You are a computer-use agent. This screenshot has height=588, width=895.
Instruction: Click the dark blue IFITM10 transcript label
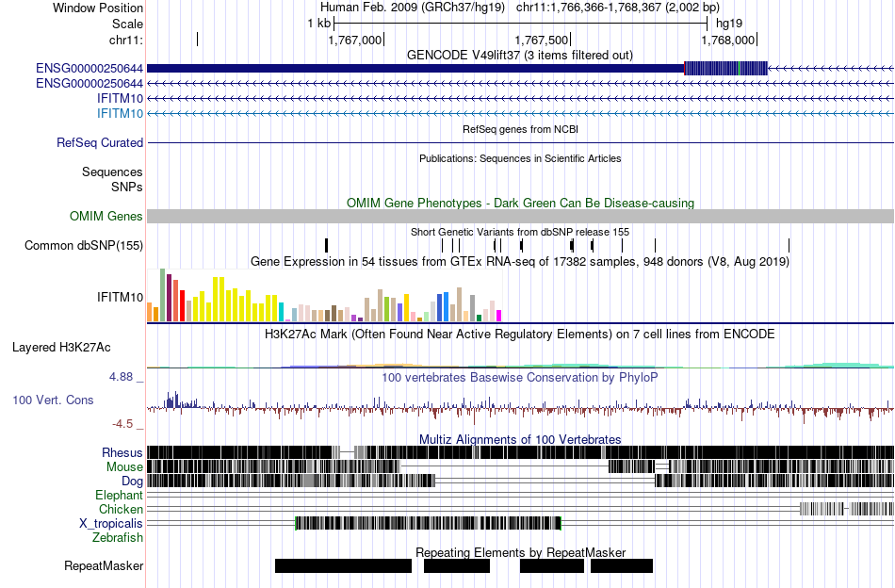tap(120, 99)
